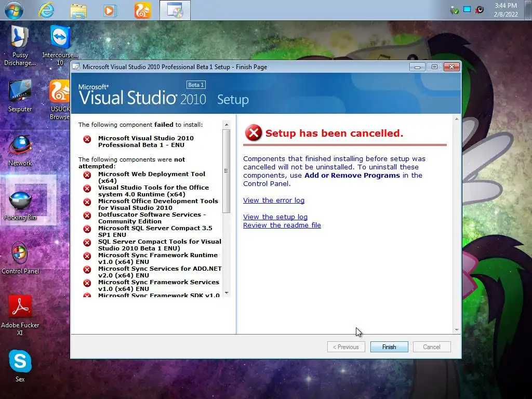Select the recycle bin desktop icon

(20, 204)
